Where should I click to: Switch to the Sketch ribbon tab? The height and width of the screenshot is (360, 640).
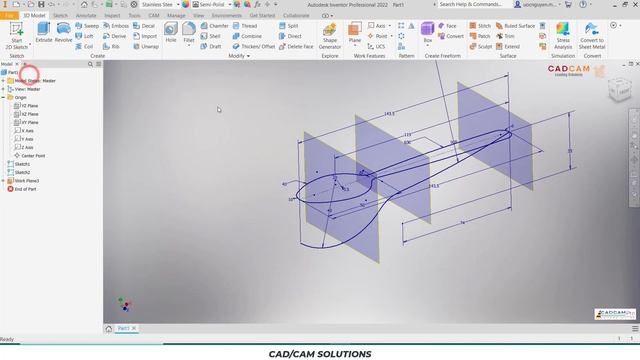tap(60, 16)
